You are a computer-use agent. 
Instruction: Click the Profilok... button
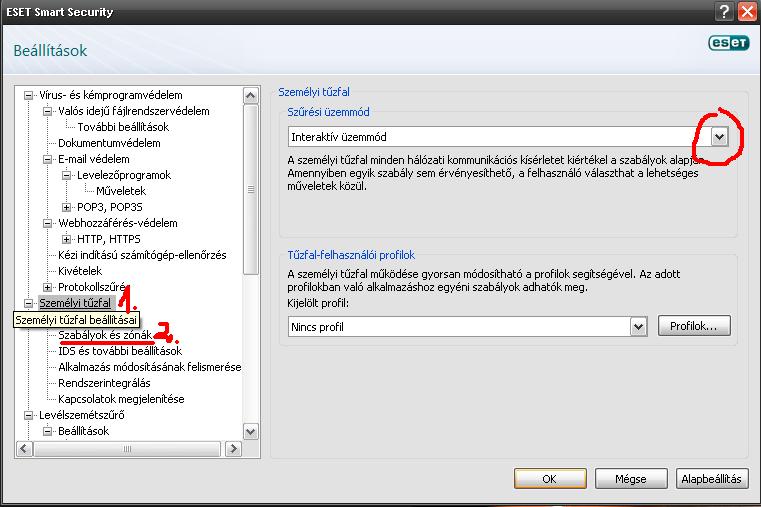[x=694, y=327]
